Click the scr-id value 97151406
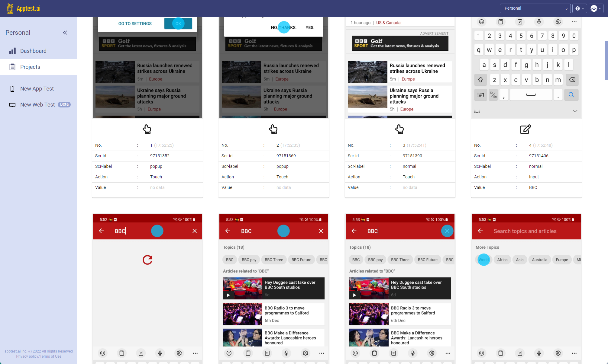Screen dimensions: 608x364 tap(539, 156)
